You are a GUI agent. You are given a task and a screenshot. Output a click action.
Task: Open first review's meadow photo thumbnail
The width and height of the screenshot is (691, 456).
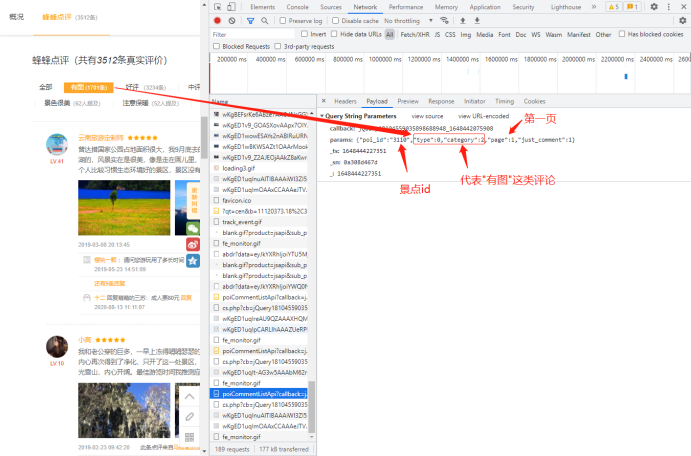(x=124, y=208)
